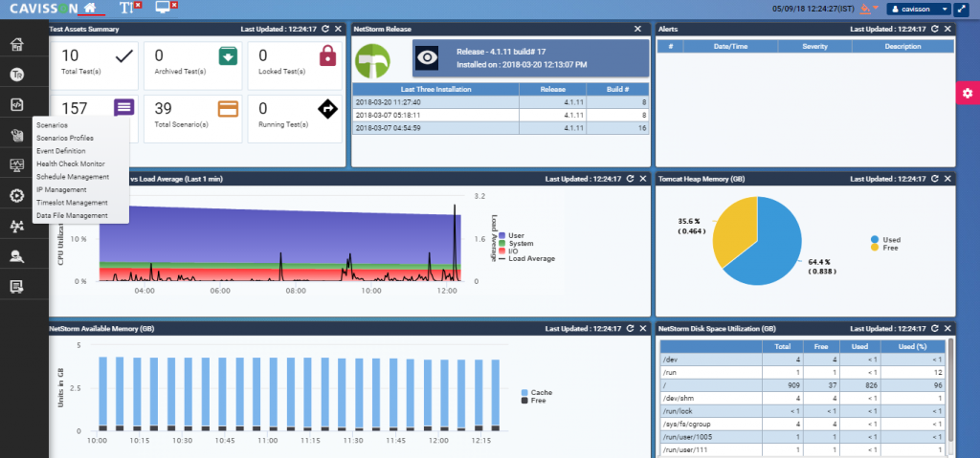Click the /sys/fs/cgroup disk row
This screenshot has height=458, width=980.
[803, 425]
